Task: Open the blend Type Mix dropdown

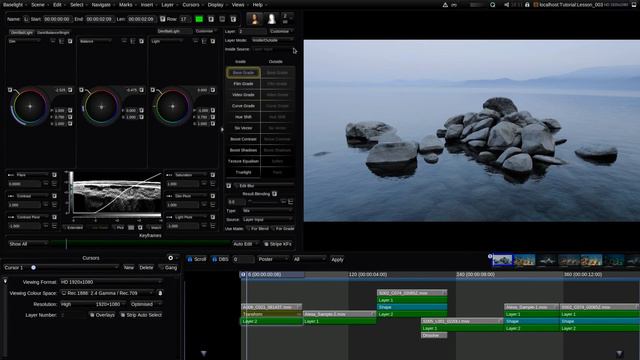Action: pos(268,211)
